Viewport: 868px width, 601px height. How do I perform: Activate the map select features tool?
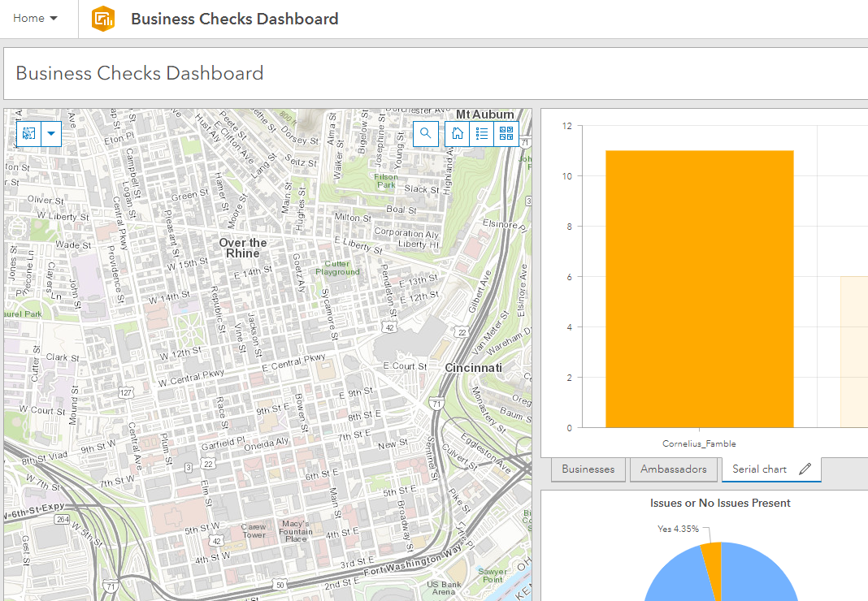28,133
